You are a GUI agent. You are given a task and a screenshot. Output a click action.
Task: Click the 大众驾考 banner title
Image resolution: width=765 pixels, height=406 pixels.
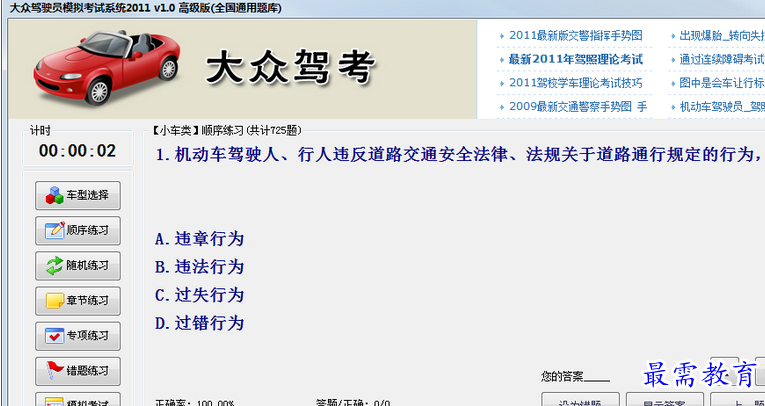tap(291, 67)
